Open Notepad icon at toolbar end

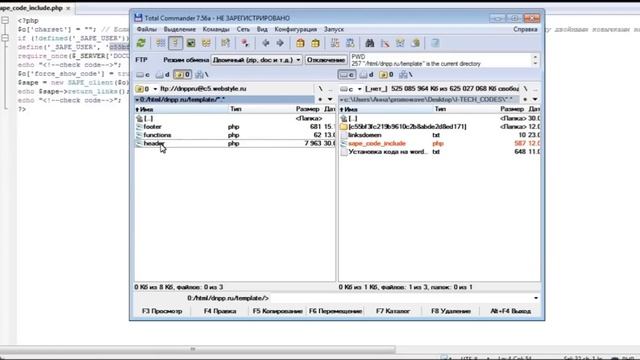pos(435,43)
